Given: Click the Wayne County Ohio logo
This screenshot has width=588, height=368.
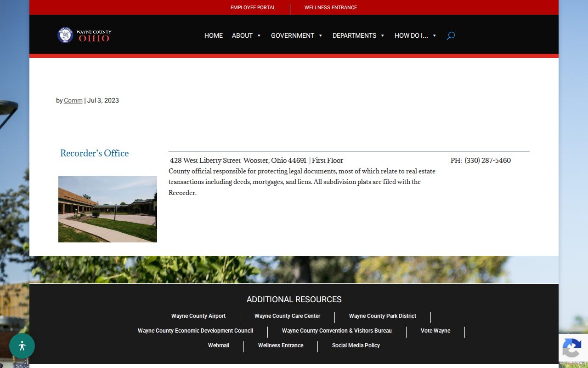Looking at the screenshot, I should click(x=85, y=35).
